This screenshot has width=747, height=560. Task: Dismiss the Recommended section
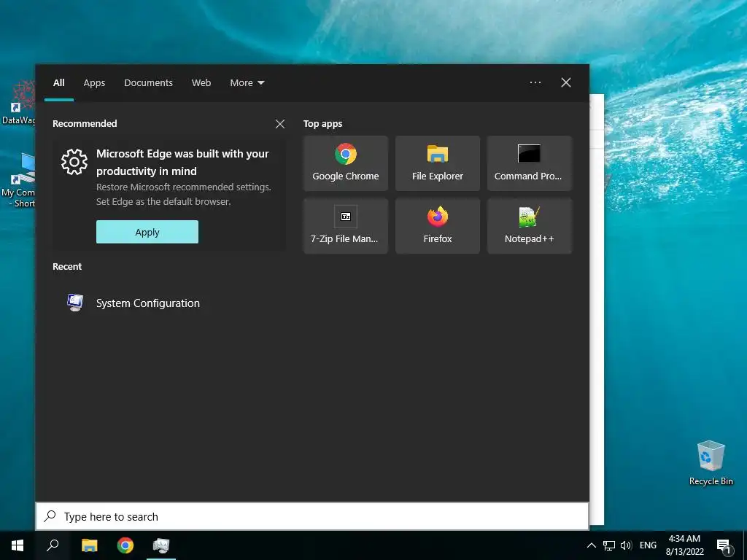point(280,124)
